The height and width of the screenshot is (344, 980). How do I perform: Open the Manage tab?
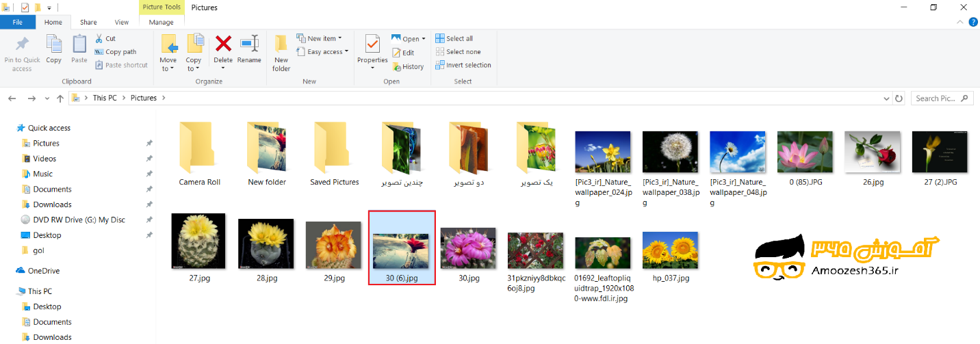click(162, 23)
